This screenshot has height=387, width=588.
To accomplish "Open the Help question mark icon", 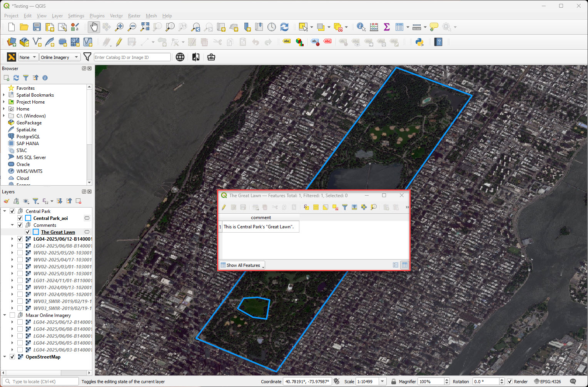I will click(438, 42).
